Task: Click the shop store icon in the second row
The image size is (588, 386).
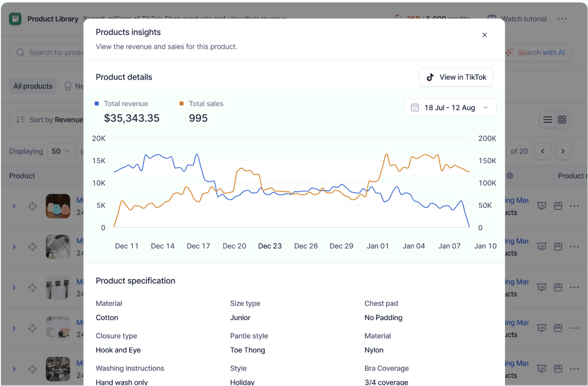Action: point(558,246)
